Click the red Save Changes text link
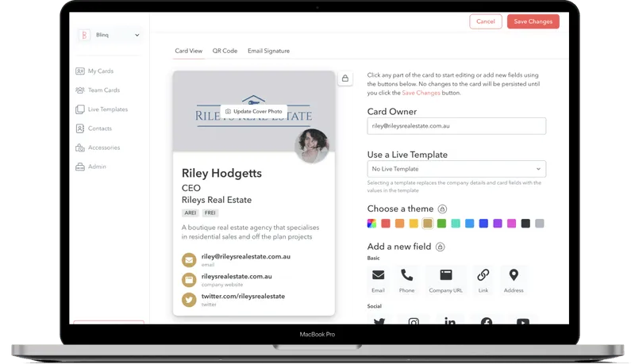Image resolution: width=635 pixels, height=364 pixels. pos(421,93)
